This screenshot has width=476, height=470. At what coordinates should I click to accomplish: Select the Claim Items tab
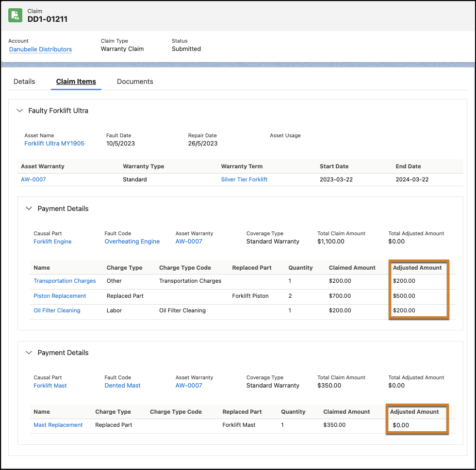pyautogui.click(x=76, y=81)
